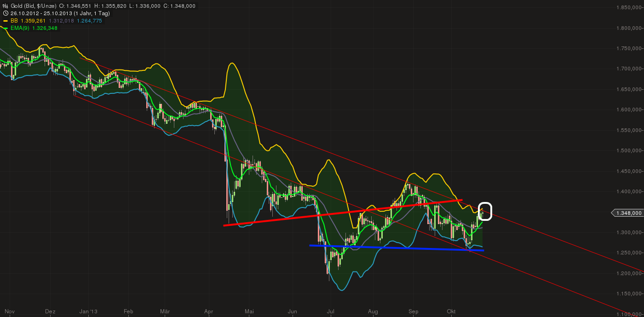Image resolution: width=644 pixels, height=317 pixels.
Task: Click the '(1 Jahr, 1 Tag)' period text
Action: pyautogui.click(x=92, y=13)
